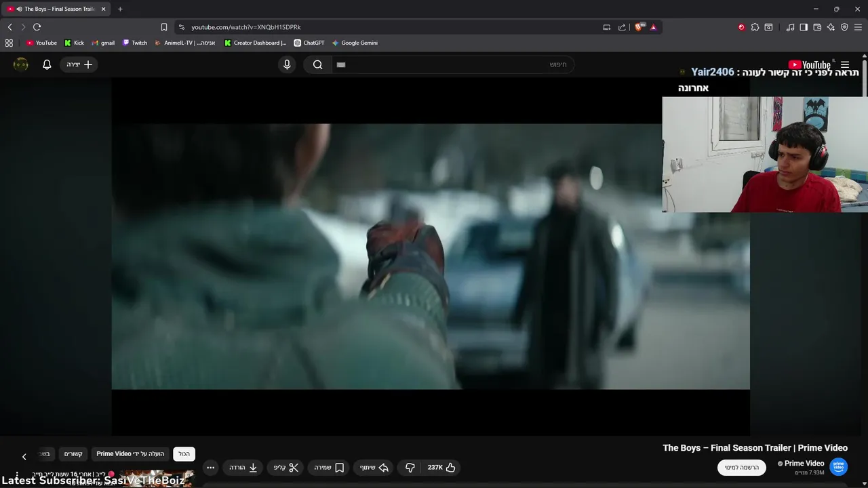Open the Prime Video channel avatar
The height and width of the screenshot is (488, 868).
coord(839,467)
